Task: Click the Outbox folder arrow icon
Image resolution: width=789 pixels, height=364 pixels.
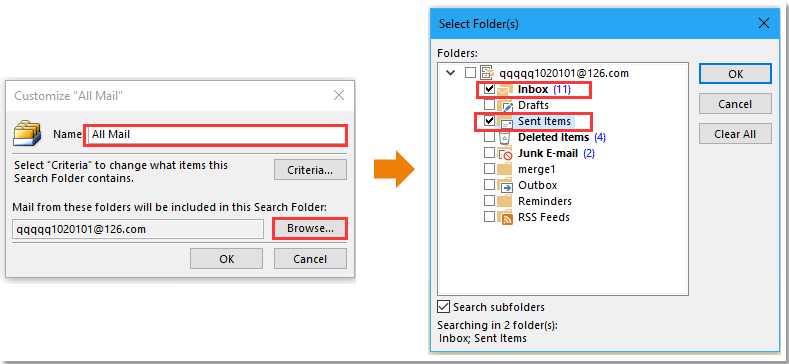Action: pos(505,185)
